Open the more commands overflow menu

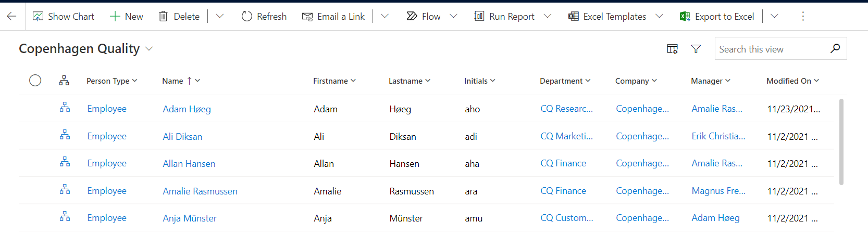tap(802, 17)
